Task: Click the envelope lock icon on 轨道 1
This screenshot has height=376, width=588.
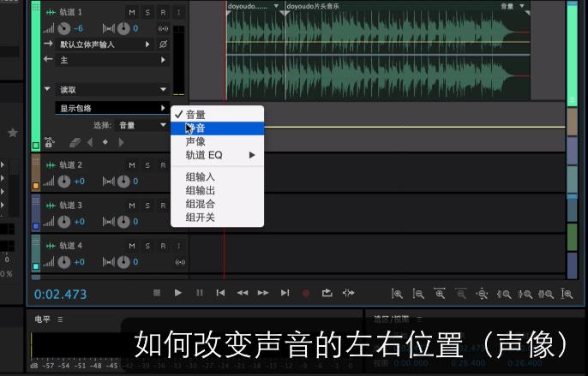Action: pyautogui.click(x=50, y=142)
